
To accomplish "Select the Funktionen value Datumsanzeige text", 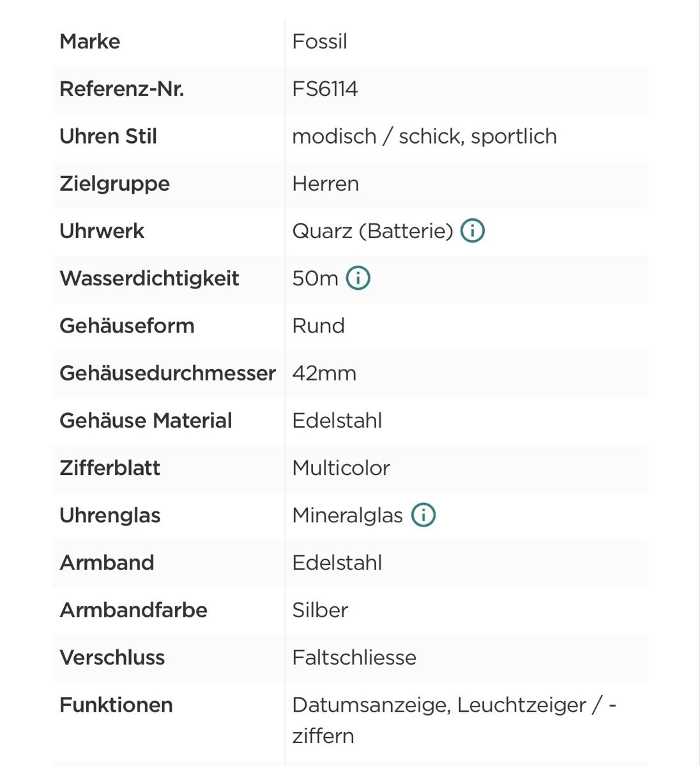I will click(372, 705).
